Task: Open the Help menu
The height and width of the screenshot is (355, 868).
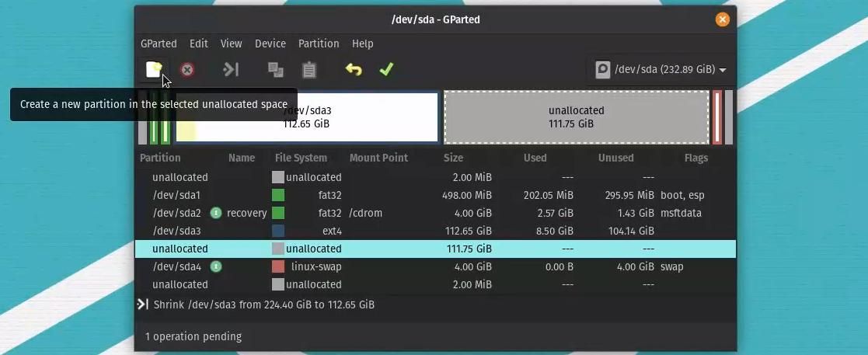Action: 363,44
